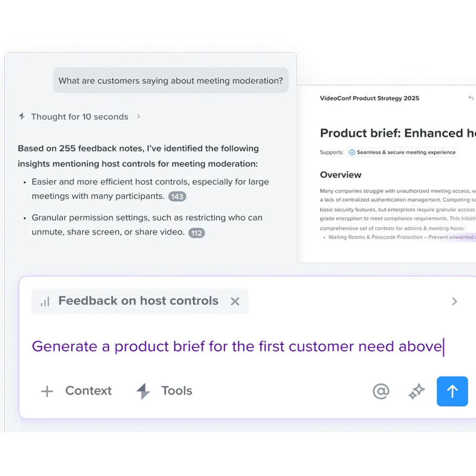The image size is (476, 476).
Task: Remove the Feedback on host controls chip
Action: click(x=235, y=301)
